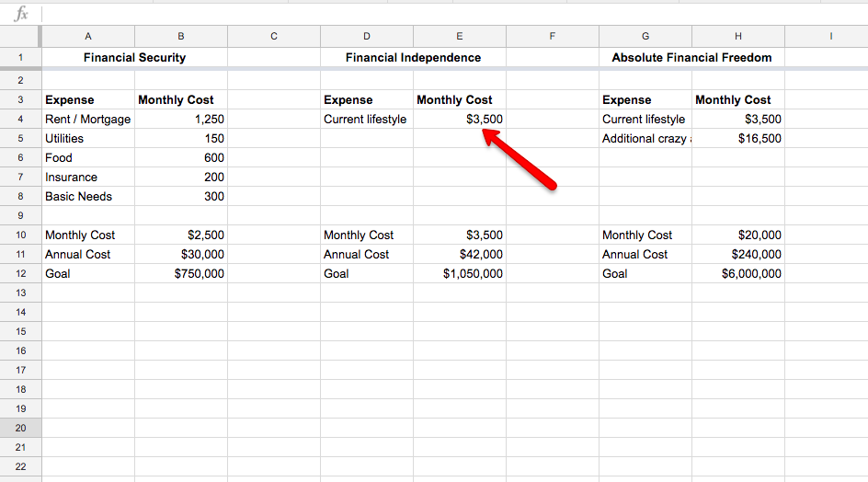
Task: Select the 600 value cell
Action: [181, 158]
